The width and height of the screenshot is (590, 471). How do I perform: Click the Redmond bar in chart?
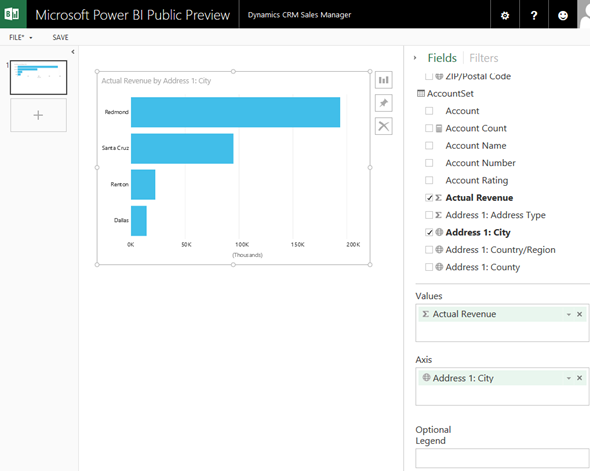[x=235, y=112]
